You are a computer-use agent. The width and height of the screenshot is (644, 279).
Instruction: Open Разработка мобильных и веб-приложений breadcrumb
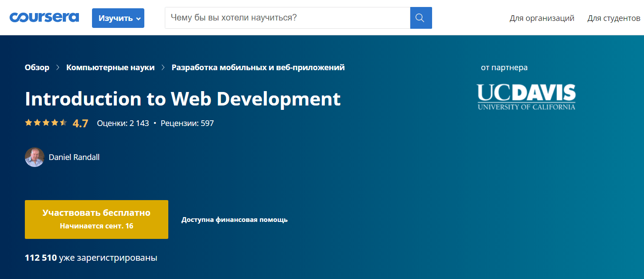258,68
